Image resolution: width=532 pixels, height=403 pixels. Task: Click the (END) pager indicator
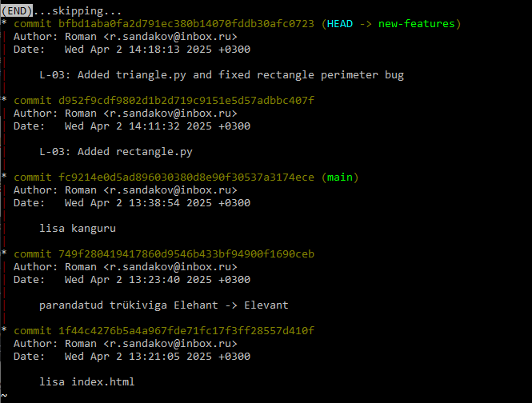pos(17,11)
